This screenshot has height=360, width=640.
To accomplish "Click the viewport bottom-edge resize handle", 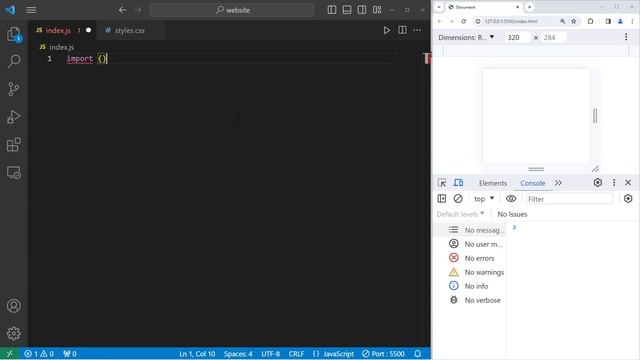I will click(x=536, y=169).
